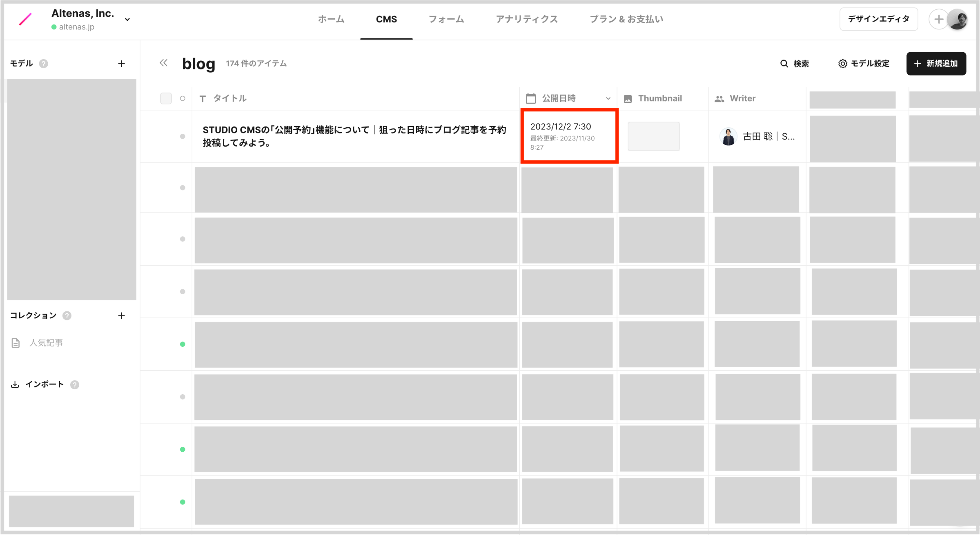Click the altenas.jp domain link
980x535 pixels.
[76, 27]
